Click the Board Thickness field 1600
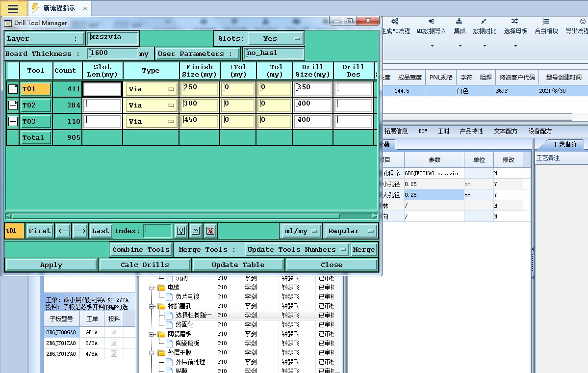This screenshot has width=588, height=373. 112,53
